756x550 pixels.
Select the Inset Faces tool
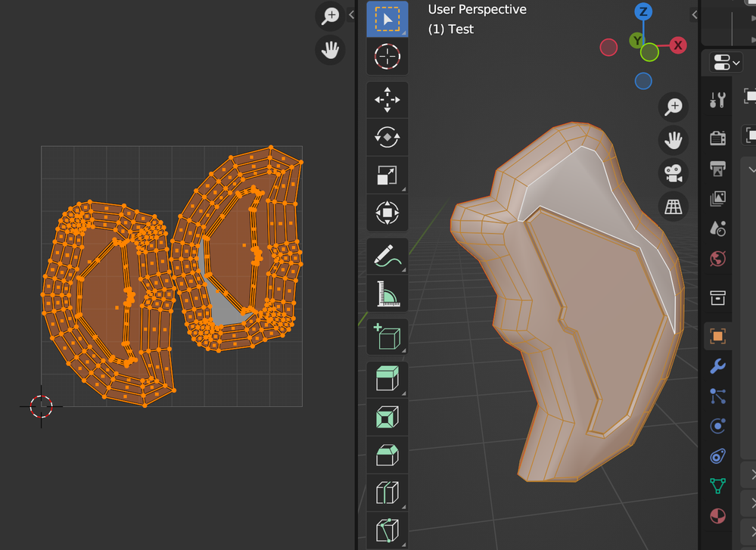tap(387, 416)
